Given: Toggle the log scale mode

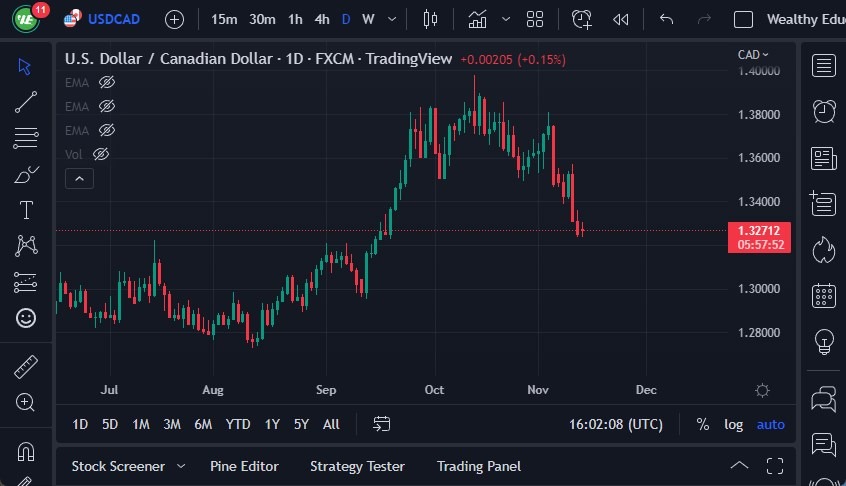Looking at the screenshot, I should click(x=733, y=425).
